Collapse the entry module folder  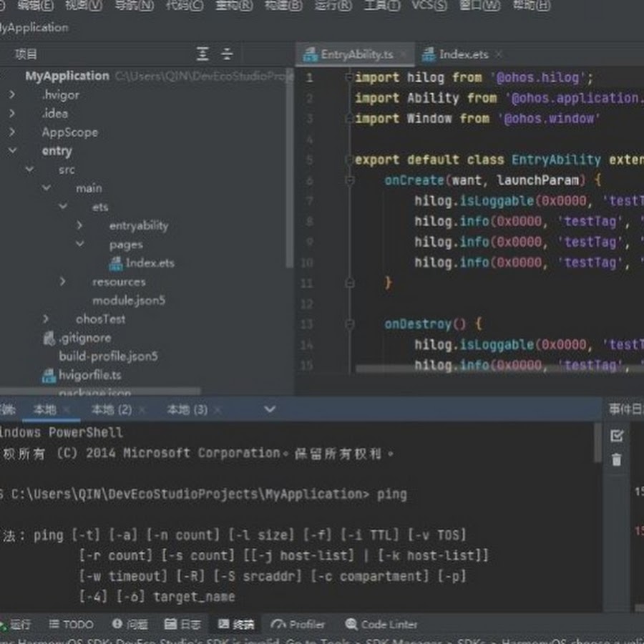13,151
